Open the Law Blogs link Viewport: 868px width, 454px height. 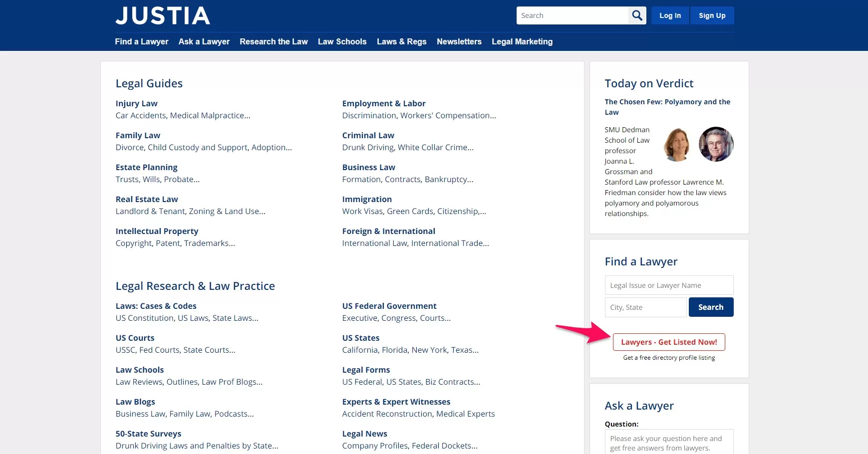135,402
